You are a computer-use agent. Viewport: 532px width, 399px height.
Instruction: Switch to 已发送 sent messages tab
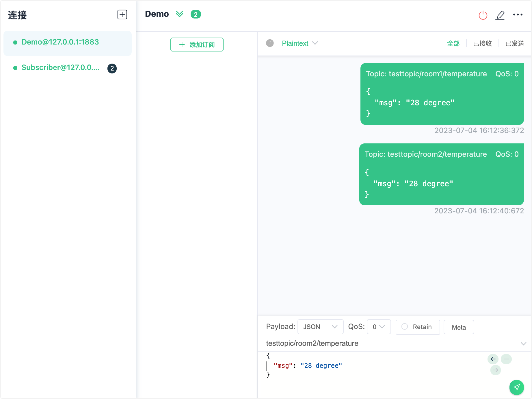point(514,43)
